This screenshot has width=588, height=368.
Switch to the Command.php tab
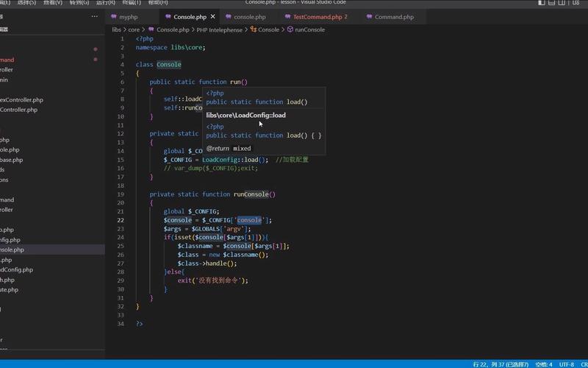[x=394, y=17]
